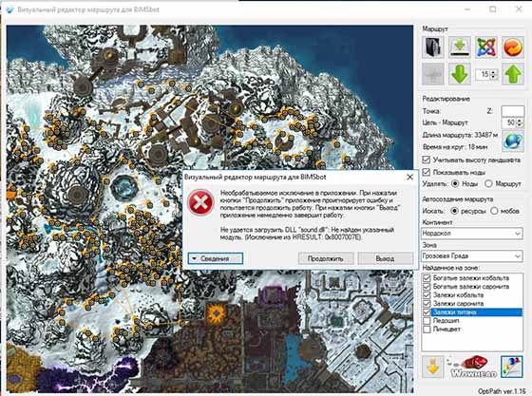This screenshot has width=532, height=396.
Task: Minimize the main editor window
Action: [467, 9]
